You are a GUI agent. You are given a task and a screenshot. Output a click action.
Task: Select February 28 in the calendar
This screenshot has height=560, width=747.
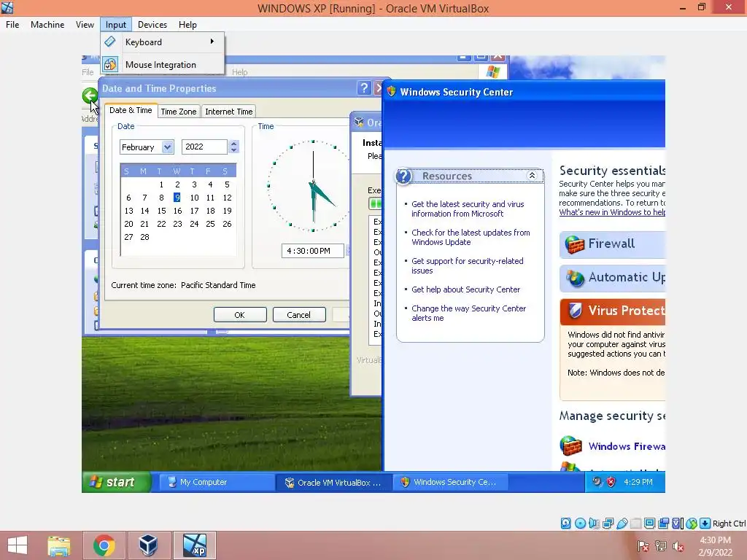tap(145, 237)
